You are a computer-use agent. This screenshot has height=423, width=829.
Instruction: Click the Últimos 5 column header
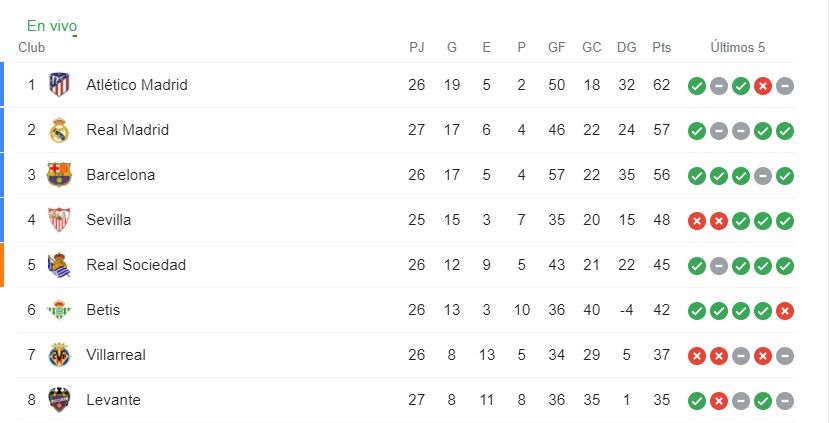738,48
